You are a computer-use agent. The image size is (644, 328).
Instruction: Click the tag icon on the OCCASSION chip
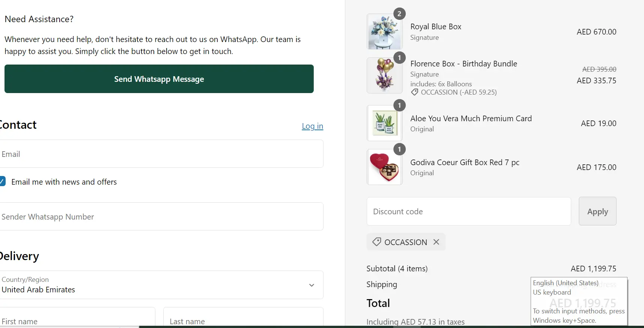click(x=376, y=242)
